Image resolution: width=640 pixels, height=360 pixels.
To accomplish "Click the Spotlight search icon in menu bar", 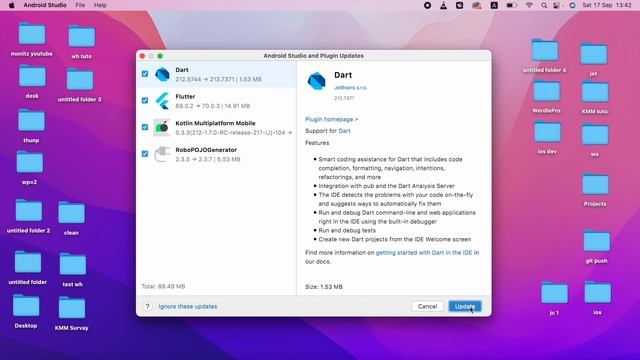I will coord(544,5).
